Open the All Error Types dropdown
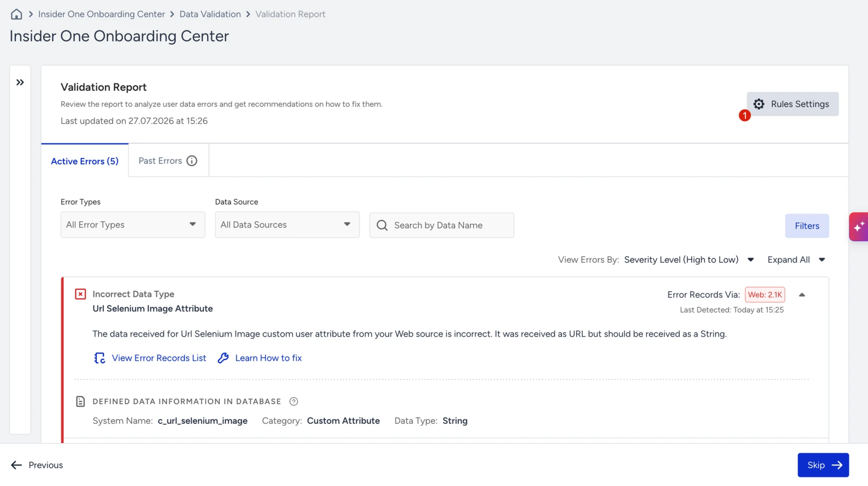This screenshot has width=868, height=486. coord(133,225)
